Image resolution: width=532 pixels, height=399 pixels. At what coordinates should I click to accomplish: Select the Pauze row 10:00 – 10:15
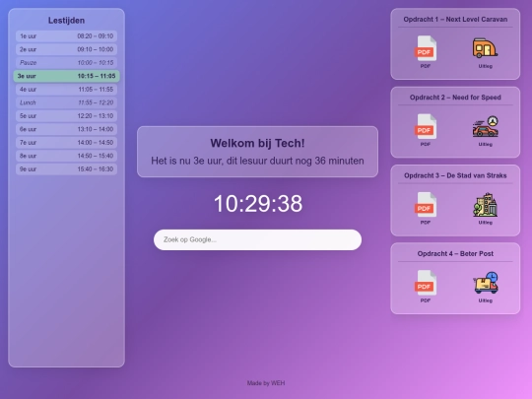pyautogui.click(x=67, y=62)
